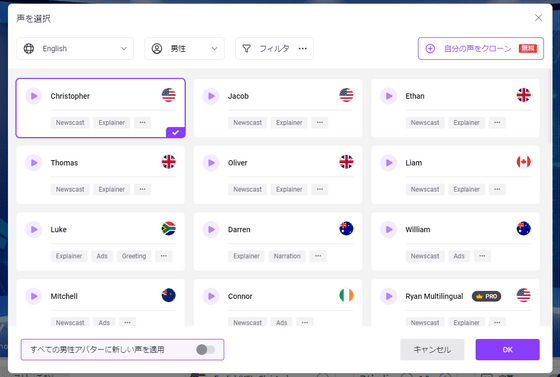Play Christopher voice preview

pos(34,96)
